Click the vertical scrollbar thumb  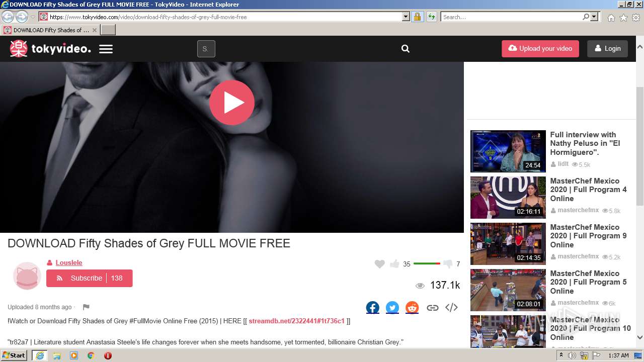tap(640, 146)
